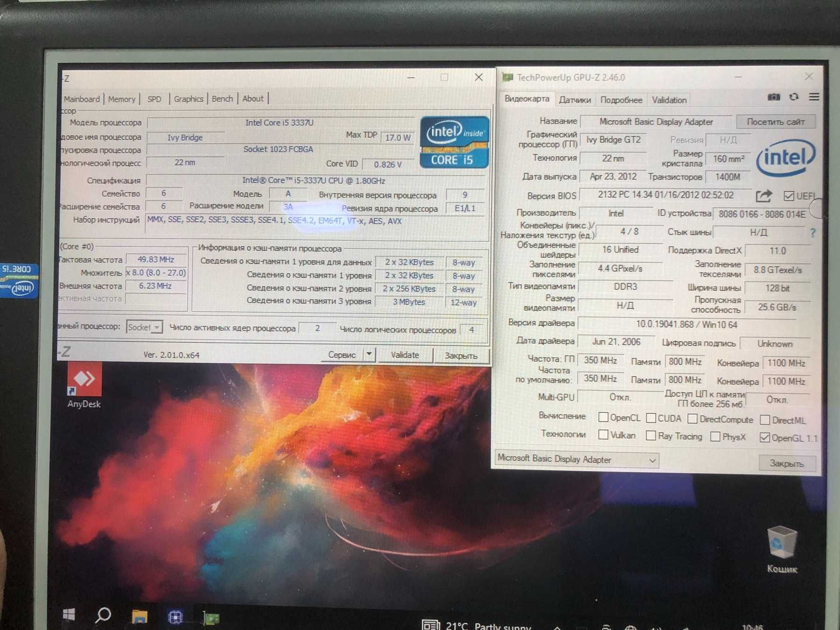Select the Recycle Bin desktop icon
The width and height of the screenshot is (840, 630).
coord(782,549)
